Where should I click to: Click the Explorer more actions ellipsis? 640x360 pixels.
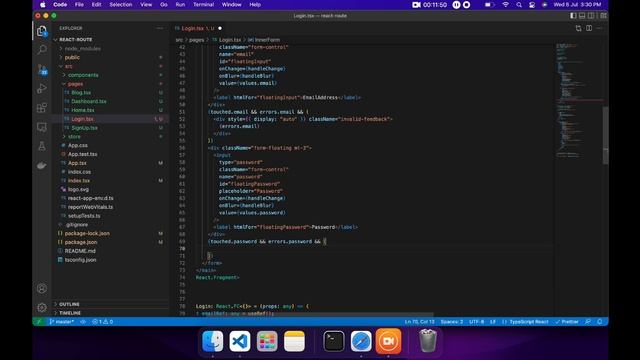point(160,28)
